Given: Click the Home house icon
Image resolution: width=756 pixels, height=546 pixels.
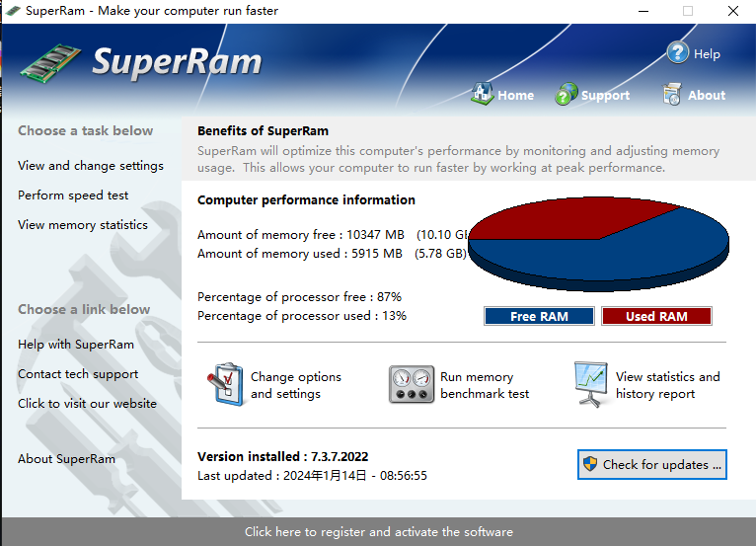Looking at the screenshot, I should tap(482, 94).
